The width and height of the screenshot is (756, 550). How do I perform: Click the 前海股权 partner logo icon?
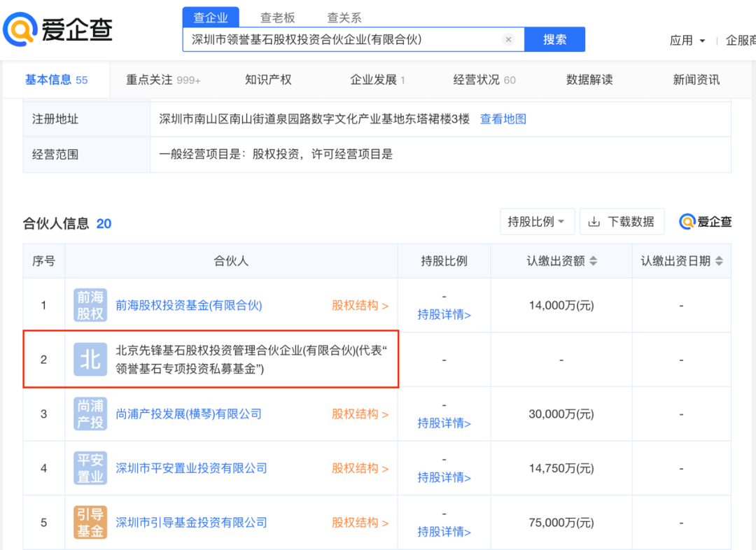click(x=90, y=305)
